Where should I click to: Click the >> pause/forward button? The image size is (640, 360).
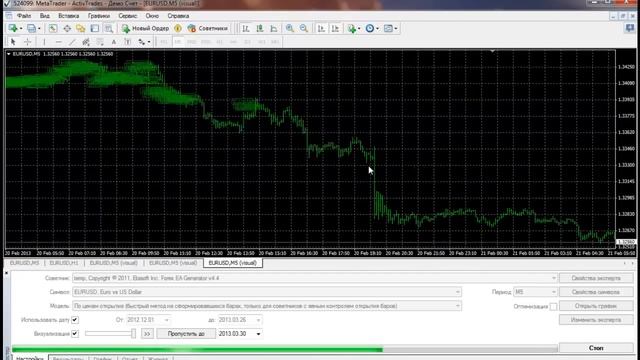pyautogui.click(x=147, y=333)
